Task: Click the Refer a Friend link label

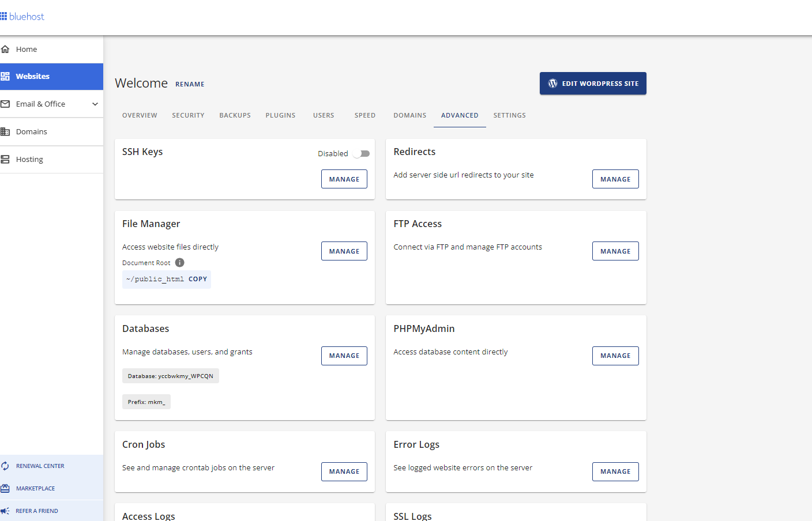Action: click(x=37, y=511)
